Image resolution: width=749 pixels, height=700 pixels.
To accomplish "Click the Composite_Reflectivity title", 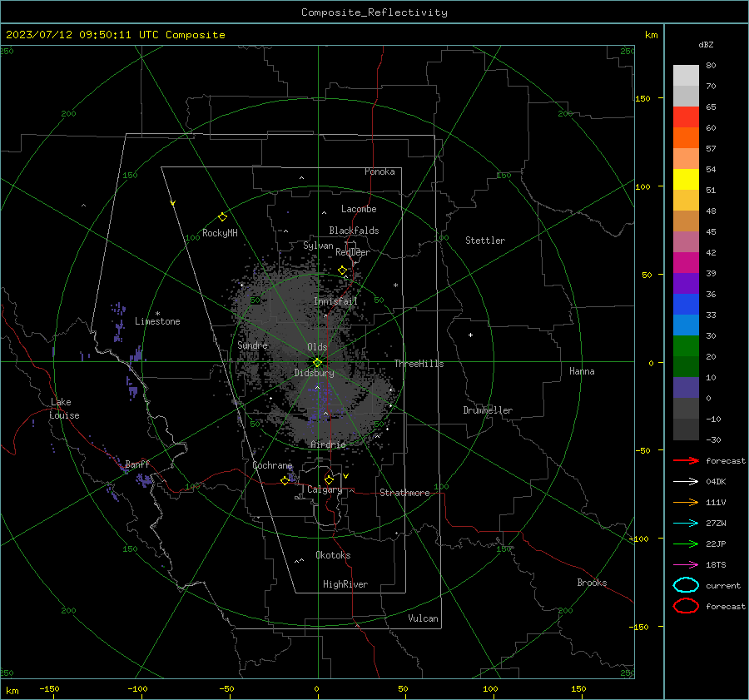I will pos(374,12).
